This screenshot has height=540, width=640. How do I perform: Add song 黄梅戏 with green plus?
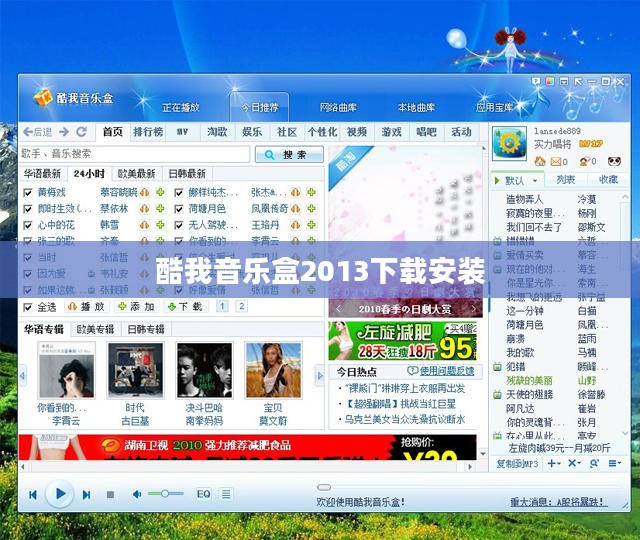tap(160, 192)
